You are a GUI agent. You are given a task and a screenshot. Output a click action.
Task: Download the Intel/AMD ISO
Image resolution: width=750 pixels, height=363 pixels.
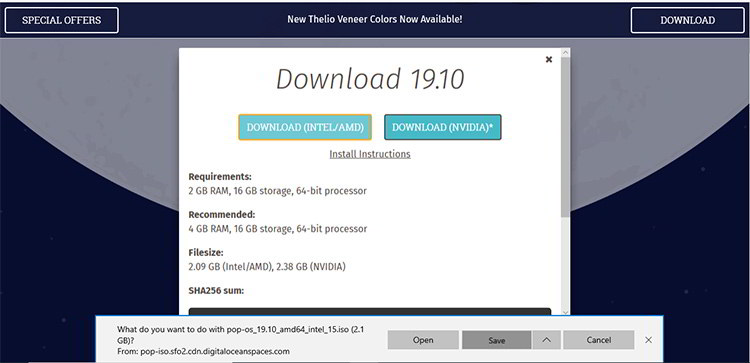coord(305,127)
